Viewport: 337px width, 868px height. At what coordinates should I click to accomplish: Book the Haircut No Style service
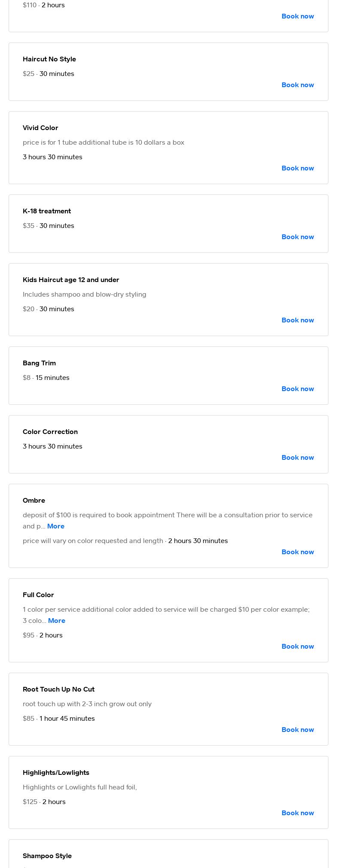(298, 85)
